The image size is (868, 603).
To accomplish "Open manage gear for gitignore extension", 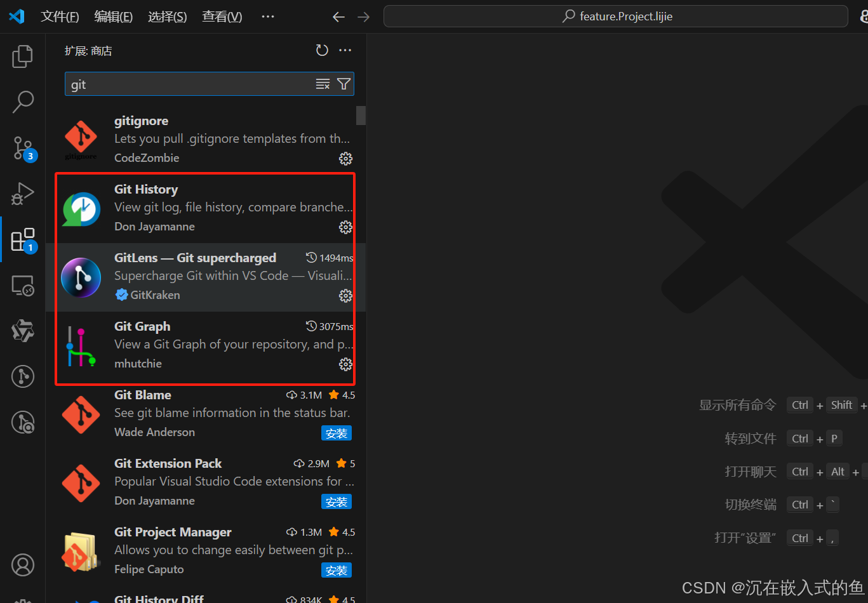I will pyautogui.click(x=345, y=158).
